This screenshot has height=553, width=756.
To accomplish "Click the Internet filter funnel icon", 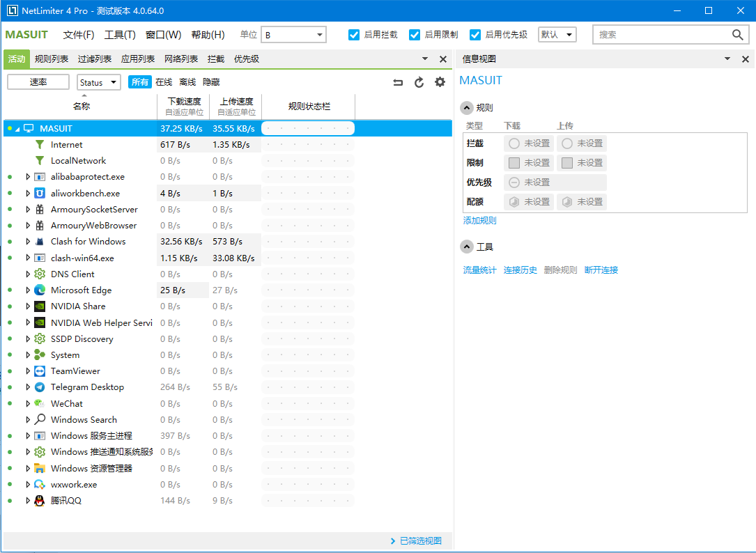I will click(x=40, y=145).
